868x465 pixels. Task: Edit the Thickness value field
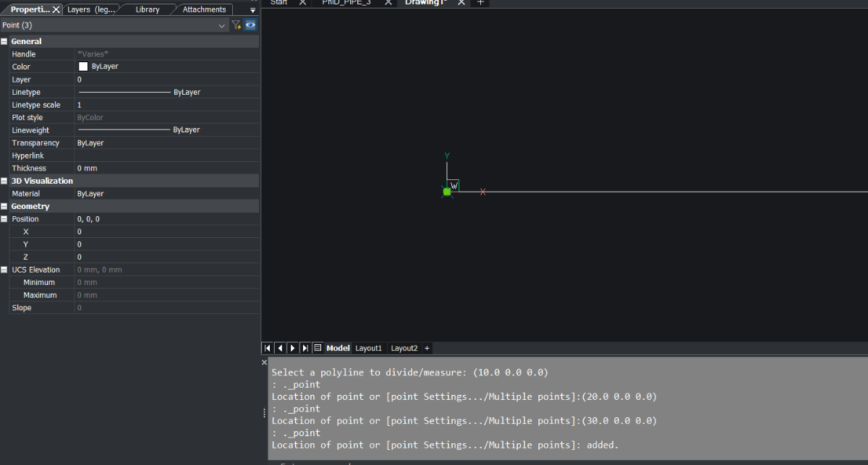tap(166, 168)
